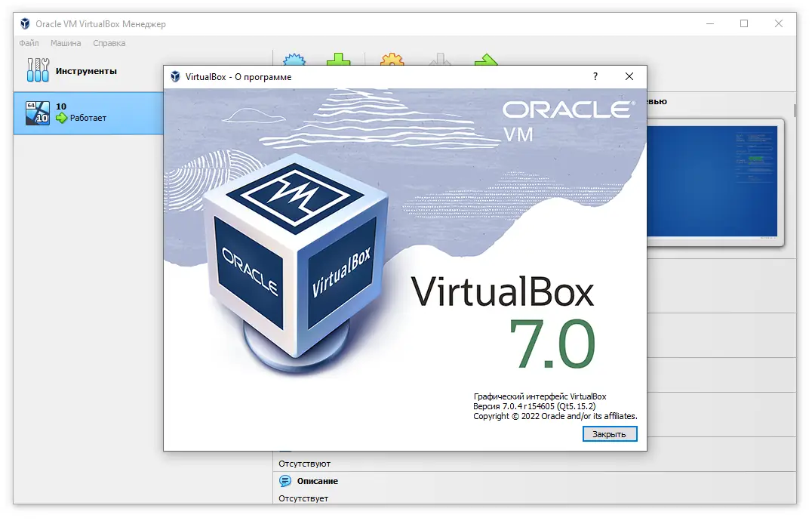Close the About VirtualBox dialog with X
The width and height of the screenshot is (812, 521).
pyautogui.click(x=629, y=77)
